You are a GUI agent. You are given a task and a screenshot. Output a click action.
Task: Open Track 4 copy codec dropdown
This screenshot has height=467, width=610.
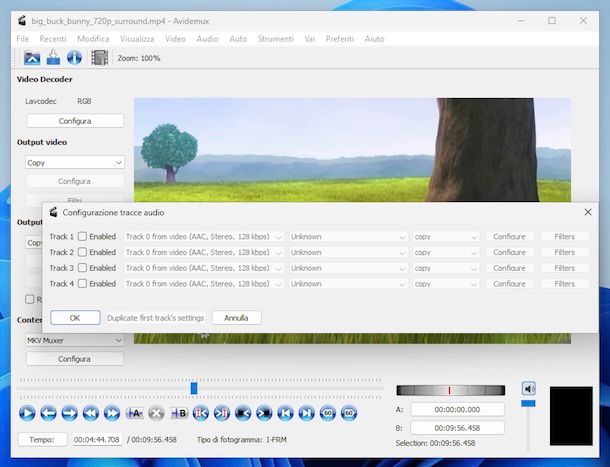pos(446,284)
